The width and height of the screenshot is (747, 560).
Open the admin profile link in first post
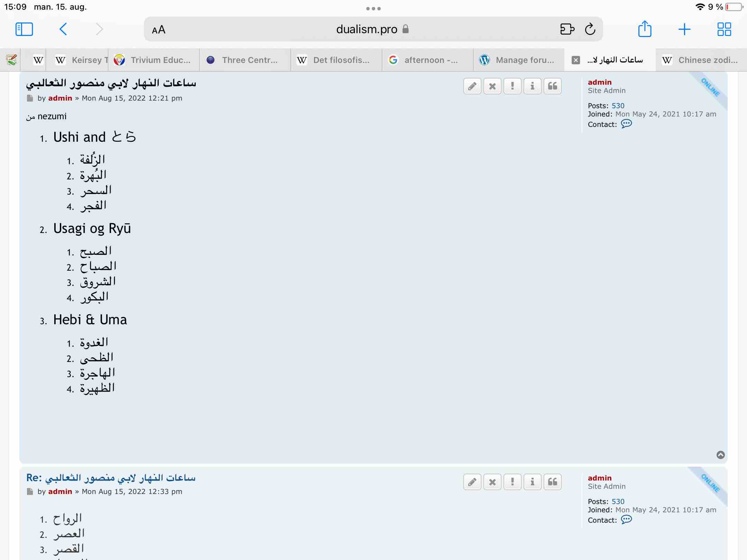coord(600,82)
